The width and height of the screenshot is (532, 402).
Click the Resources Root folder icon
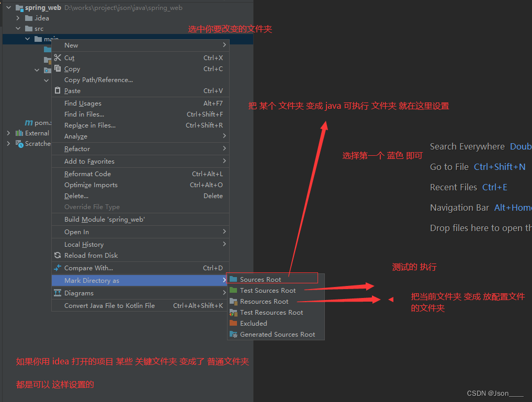pyautogui.click(x=234, y=302)
